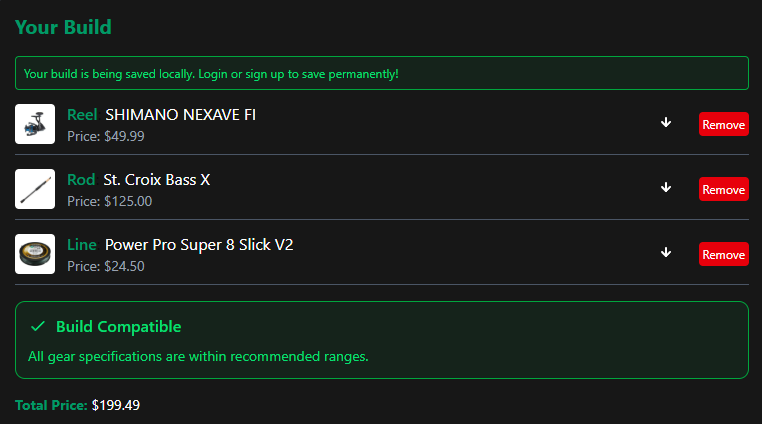Click the Build Compatible checkmark icon
The image size is (762, 424).
(x=38, y=327)
